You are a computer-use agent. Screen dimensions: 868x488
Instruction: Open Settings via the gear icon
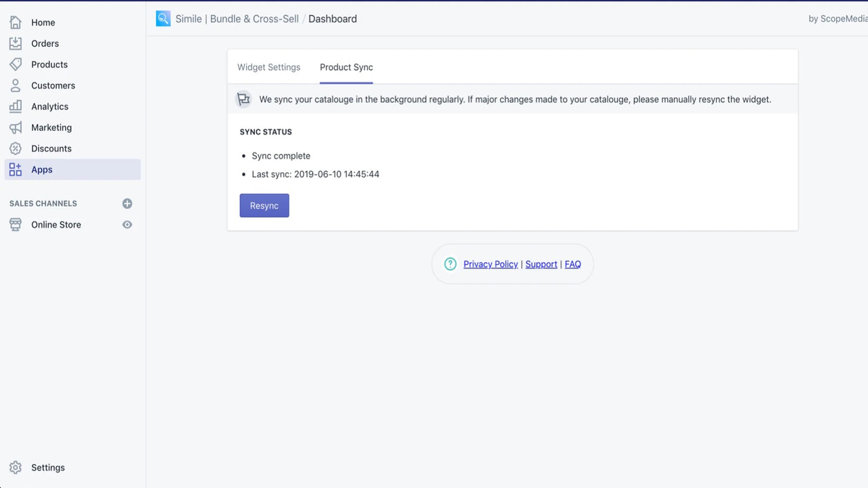tap(15, 467)
